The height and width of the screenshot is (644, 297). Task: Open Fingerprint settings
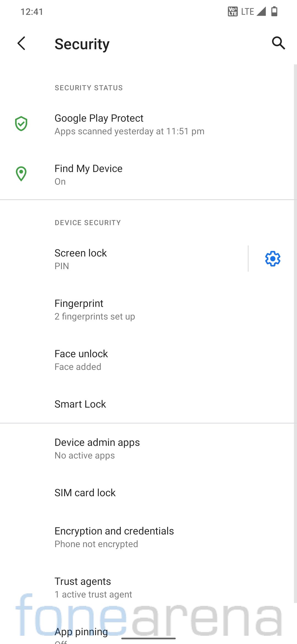[95, 309]
